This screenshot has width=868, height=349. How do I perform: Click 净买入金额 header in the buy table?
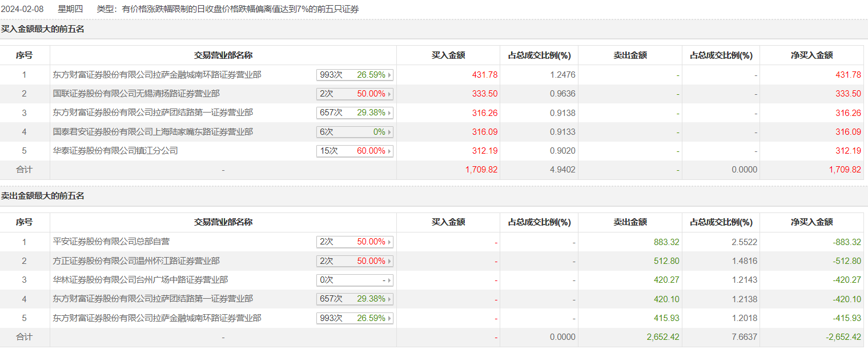[811, 55]
